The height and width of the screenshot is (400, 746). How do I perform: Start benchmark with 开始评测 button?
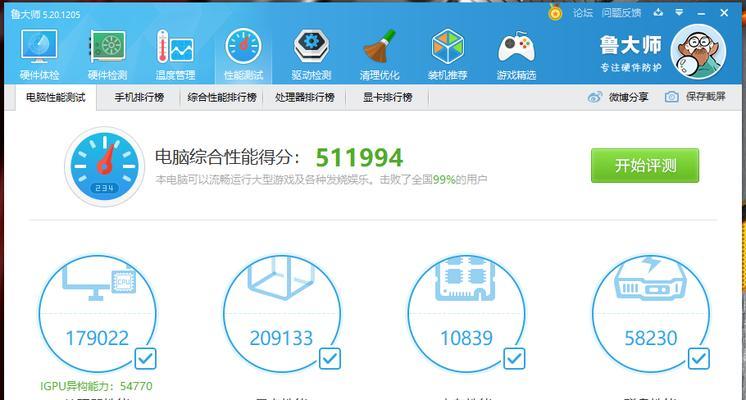[645, 166]
